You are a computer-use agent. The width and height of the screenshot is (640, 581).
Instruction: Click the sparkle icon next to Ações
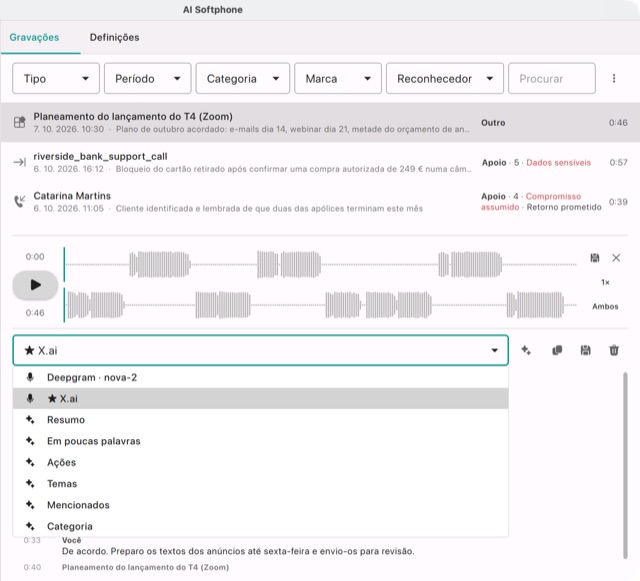point(30,462)
